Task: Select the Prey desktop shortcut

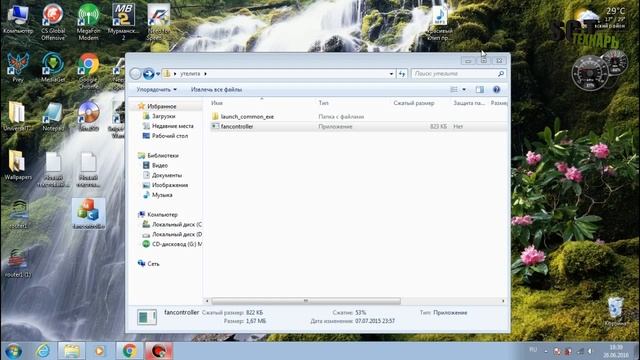Action: pyautogui.click(x=18, y=67)
